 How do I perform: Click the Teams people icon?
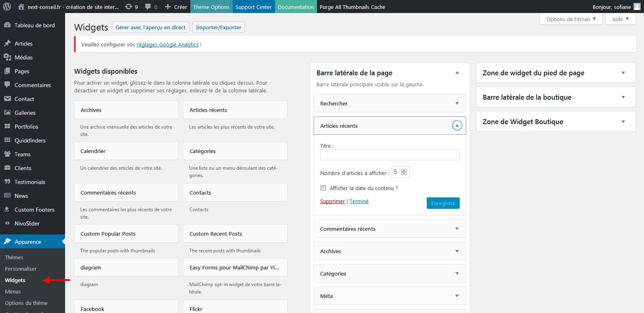point(7,154)
